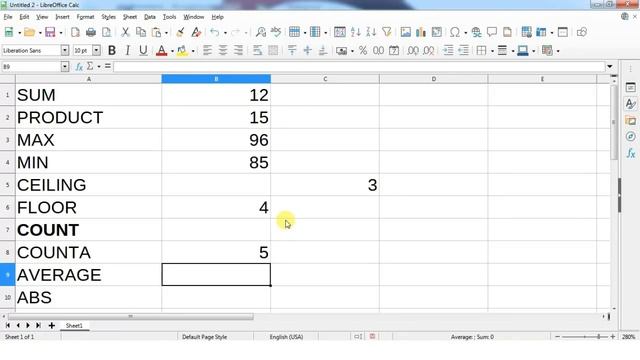
Task: Click the Open folder icon
Action: pos(29,32)
